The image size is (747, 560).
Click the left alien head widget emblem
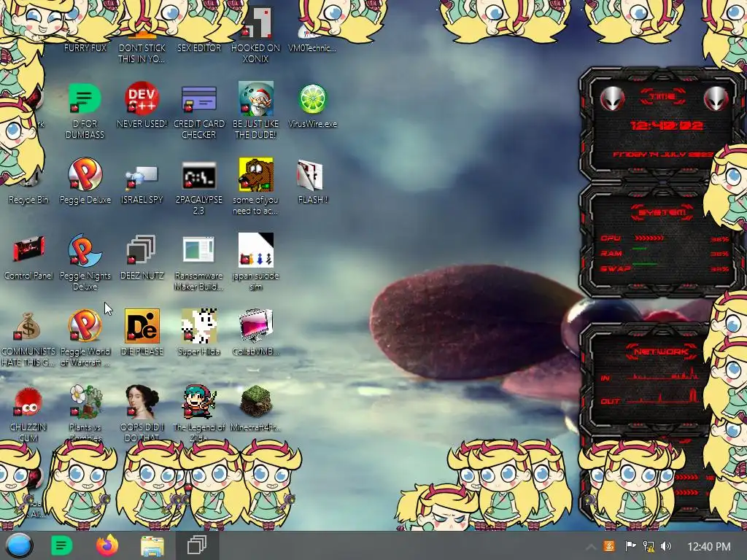click(612, 98)
